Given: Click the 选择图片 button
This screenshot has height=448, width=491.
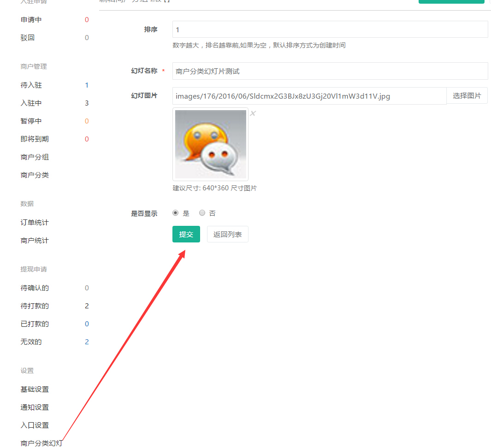Looking at the screenshot, I should tap(467, 96).
